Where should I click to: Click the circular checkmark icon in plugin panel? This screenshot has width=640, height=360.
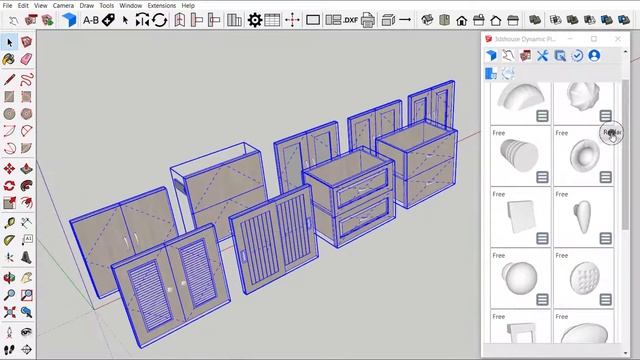577,56
